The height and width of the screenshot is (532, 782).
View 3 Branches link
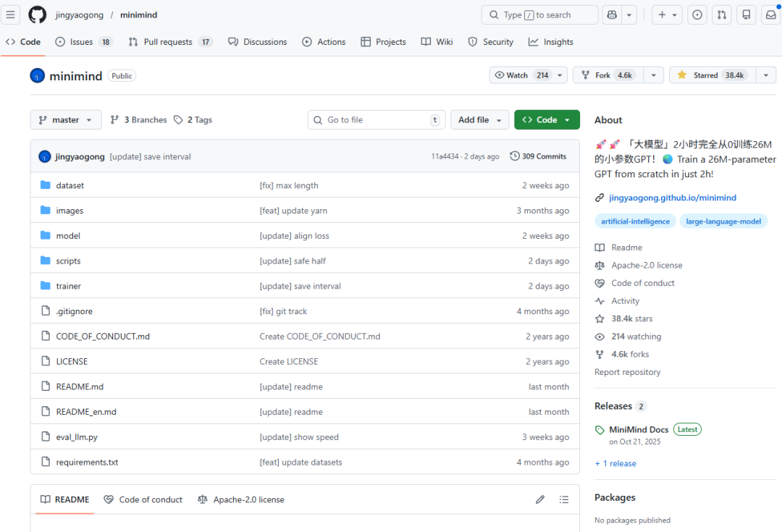coord(138,119)
